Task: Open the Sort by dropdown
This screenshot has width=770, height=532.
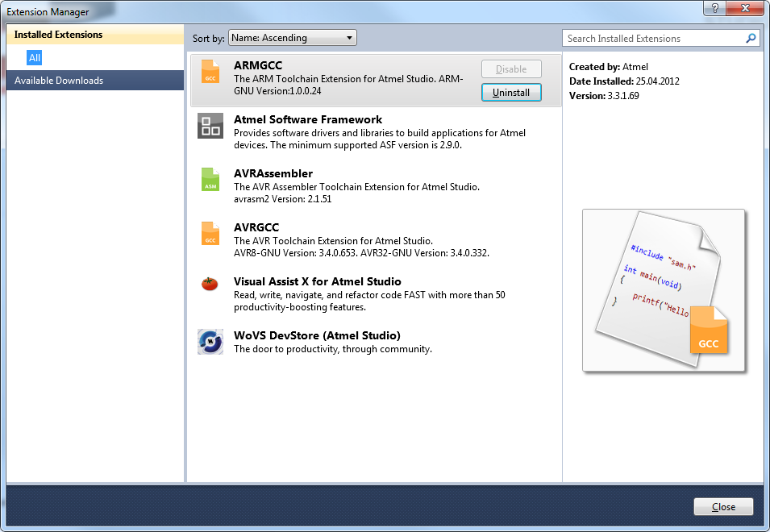Action: click(x=292, y=38)
